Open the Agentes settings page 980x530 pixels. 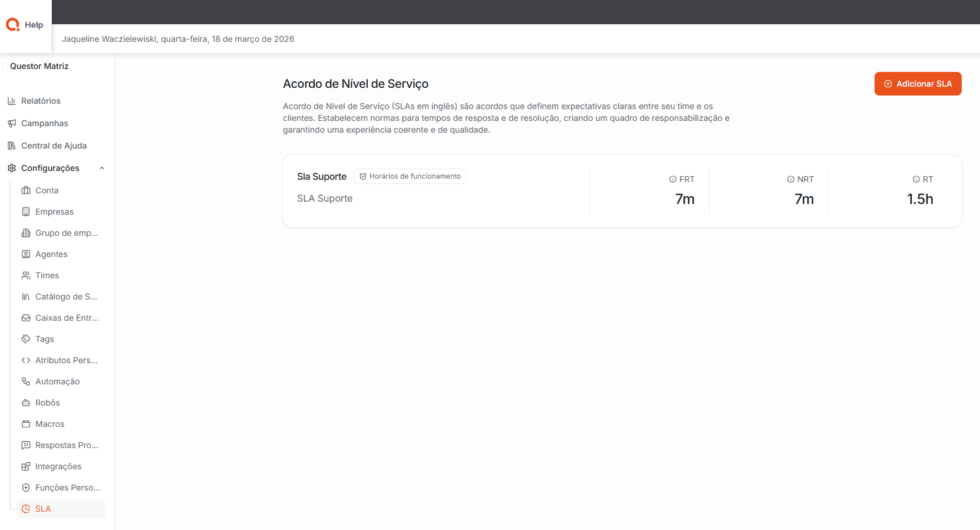pos(51,254)
